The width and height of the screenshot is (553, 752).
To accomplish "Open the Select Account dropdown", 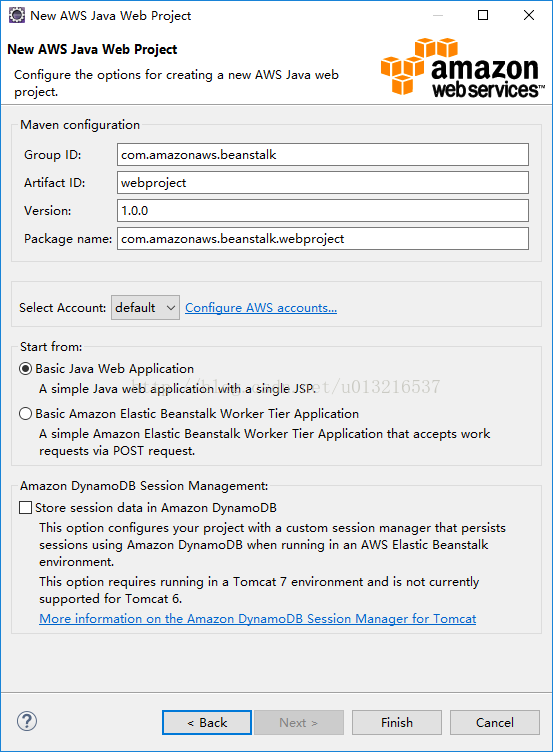I will 145,307.
